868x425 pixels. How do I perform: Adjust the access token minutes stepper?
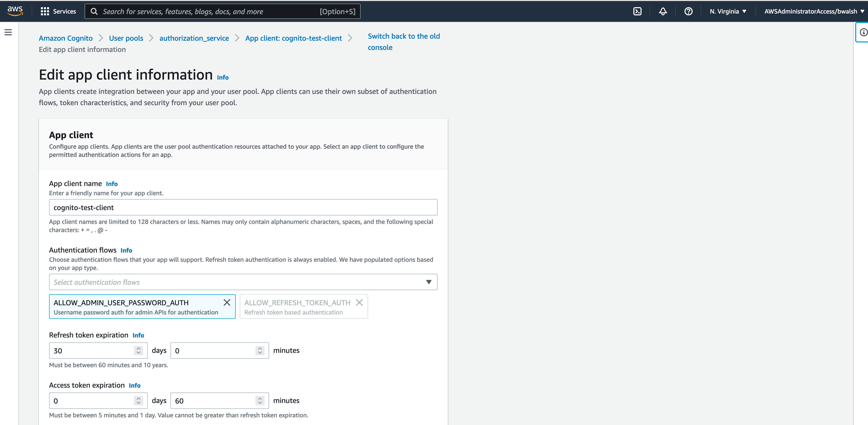point(260,401)
